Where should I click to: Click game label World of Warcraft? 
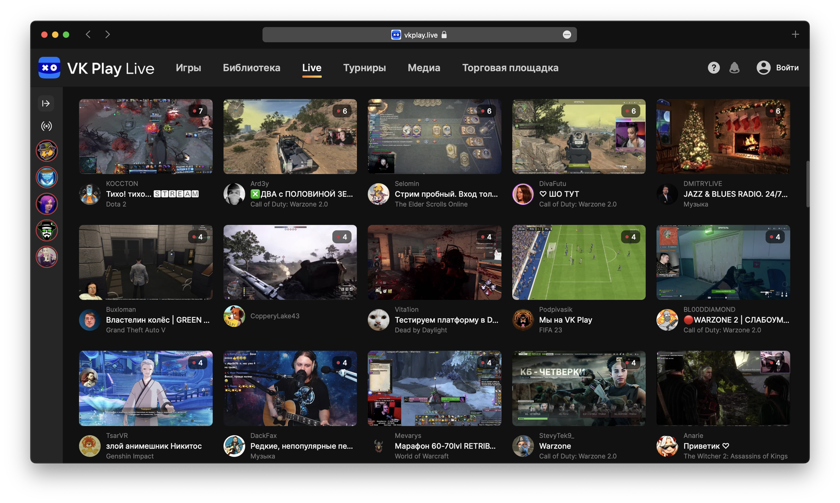422,456
